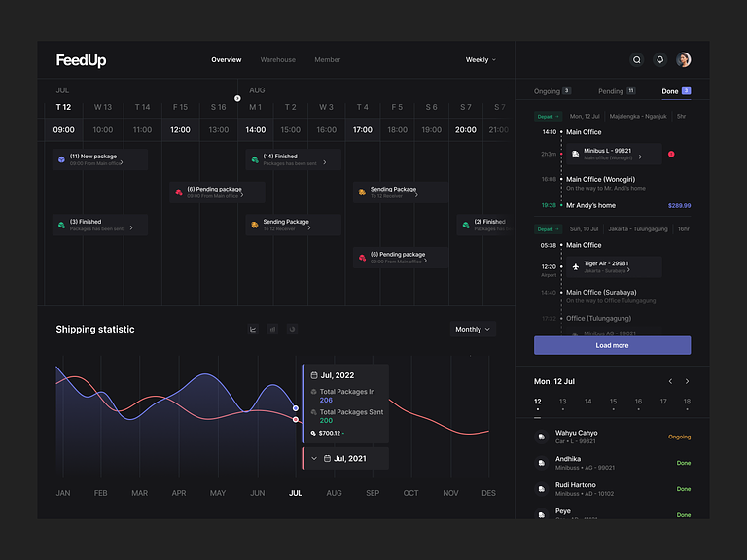
Task: Go to next week arrow
Action: coord(687,381)
